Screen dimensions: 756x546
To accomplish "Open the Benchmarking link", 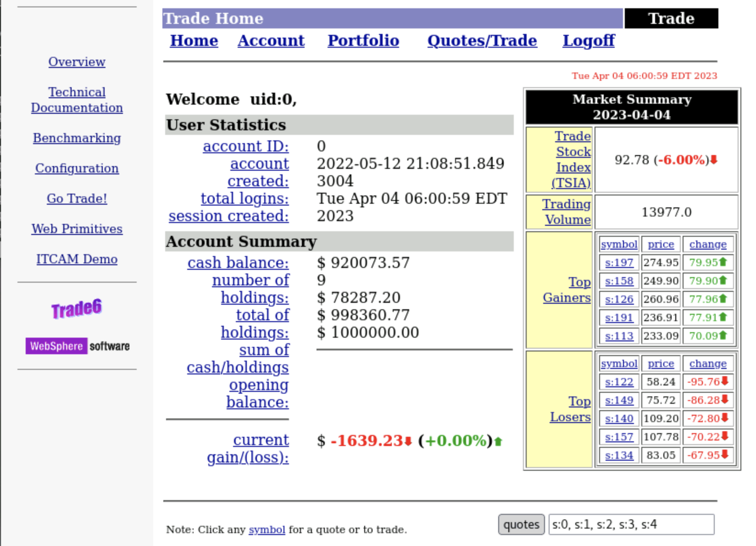I will pos(77,138).
